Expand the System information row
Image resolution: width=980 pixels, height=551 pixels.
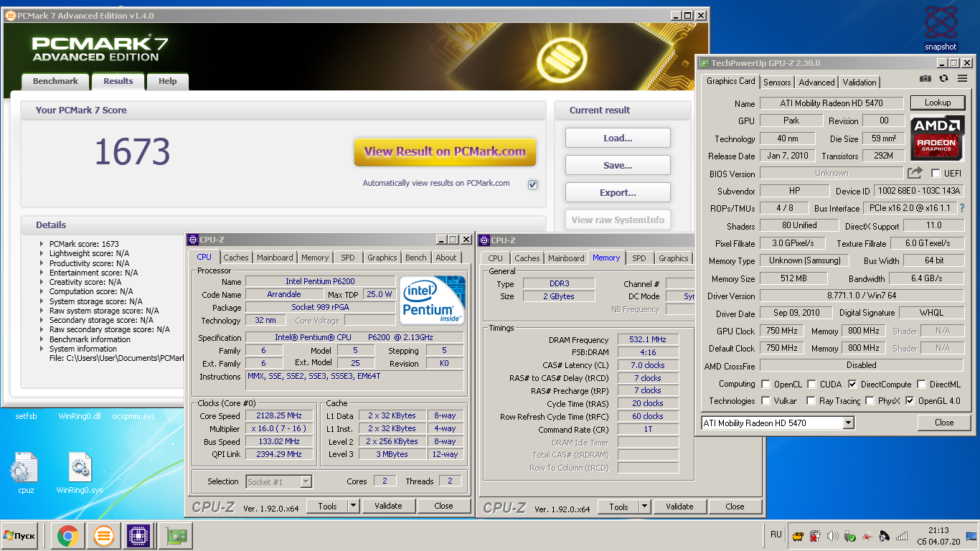(x=42, y=349)
